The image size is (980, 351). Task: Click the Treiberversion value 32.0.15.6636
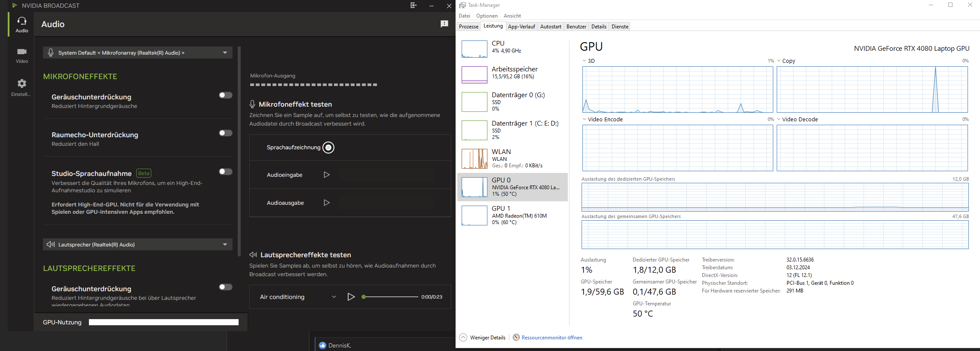click(800, 260)
